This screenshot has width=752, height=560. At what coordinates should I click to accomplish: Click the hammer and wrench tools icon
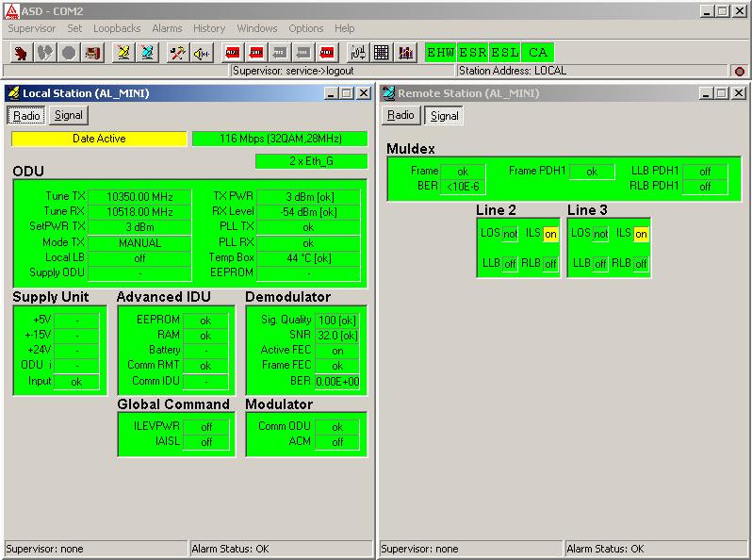[x=177, y=52]
